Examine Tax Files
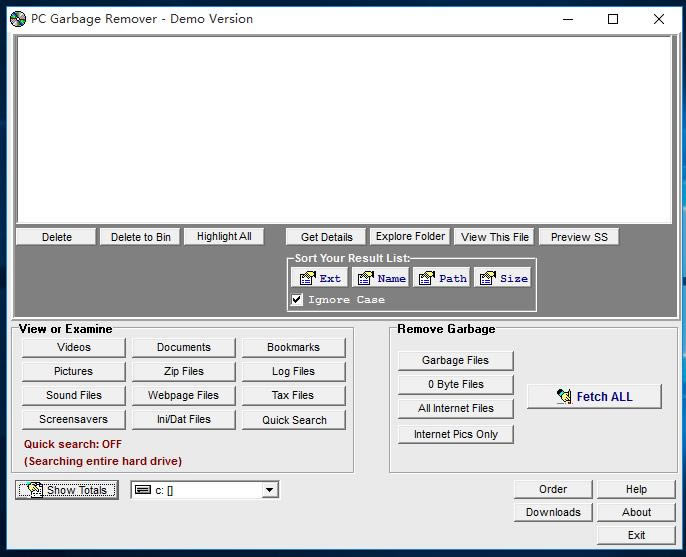 (294, 396)
